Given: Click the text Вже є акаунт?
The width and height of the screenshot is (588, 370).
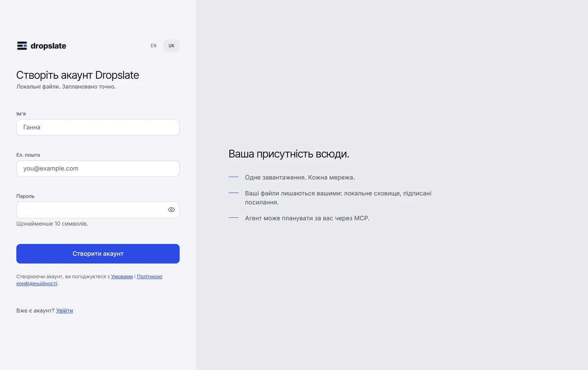Looking at the screenshot, I should 36,310.
